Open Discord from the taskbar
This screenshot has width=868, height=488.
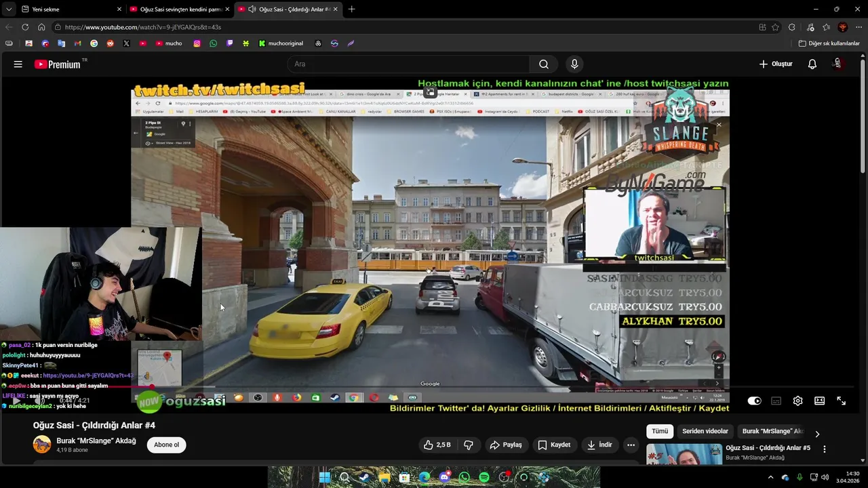(x=444, y=477)
